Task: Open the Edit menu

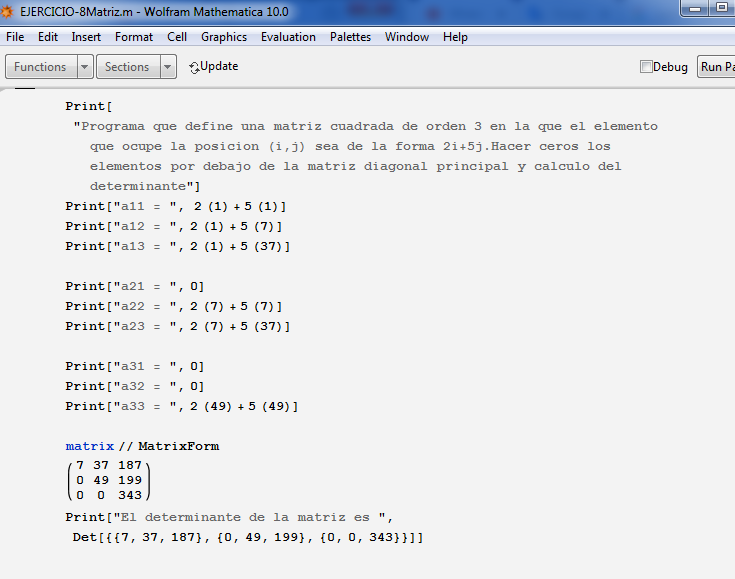Action: point(48,37)
